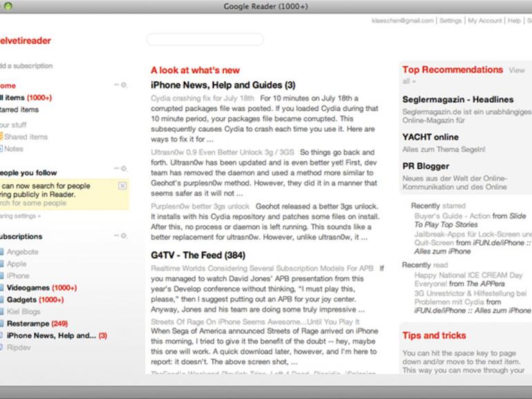This screenshot has width=532, height=399.
Task: Open Notes in sidebar
Action: [14, 149]
